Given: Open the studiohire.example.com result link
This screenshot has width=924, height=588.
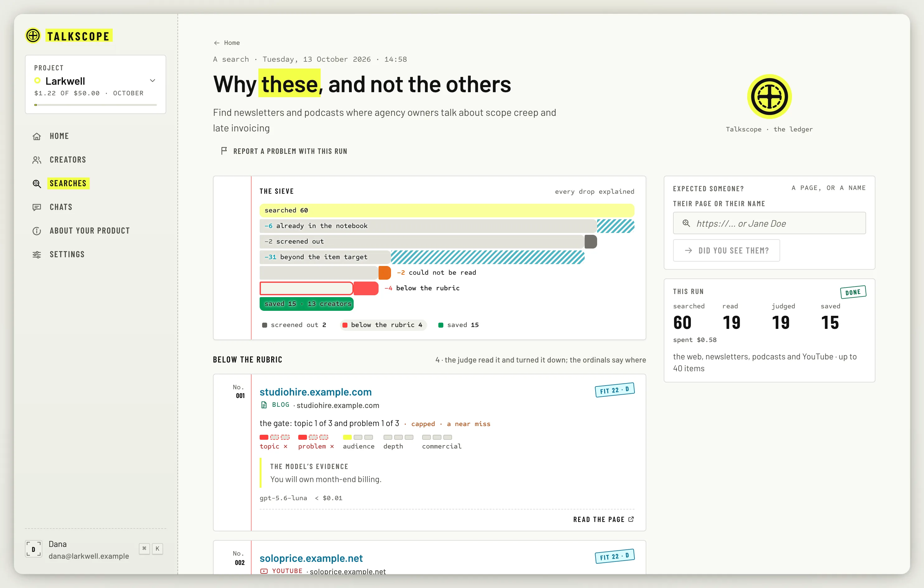Looking at the screenshot, I should click(315, 392).
